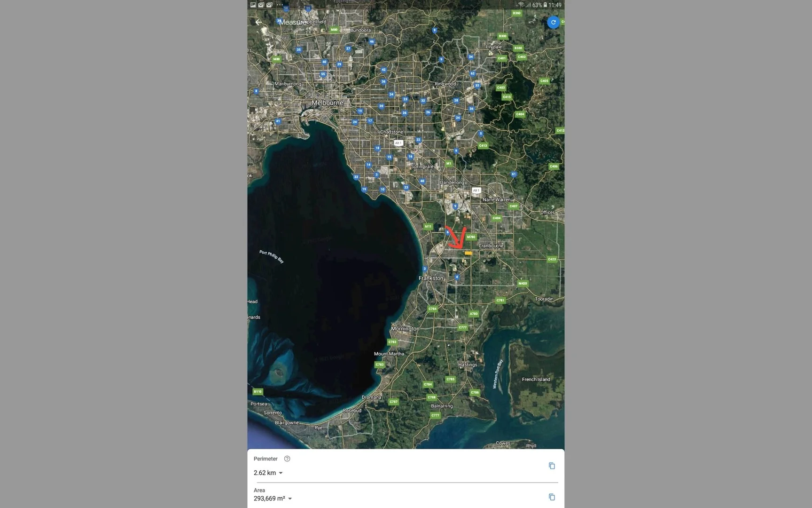Click the Melbourne city label
Viewport: 812px width, 508px height.
(328, 103)
